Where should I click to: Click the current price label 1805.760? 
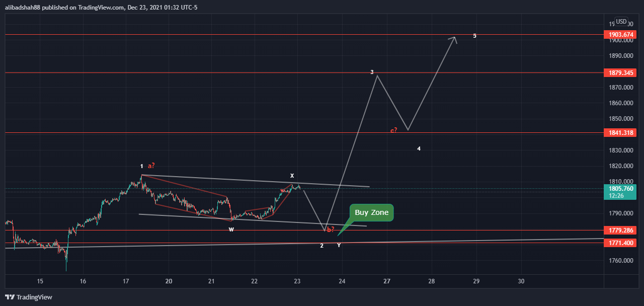(620, 189)
